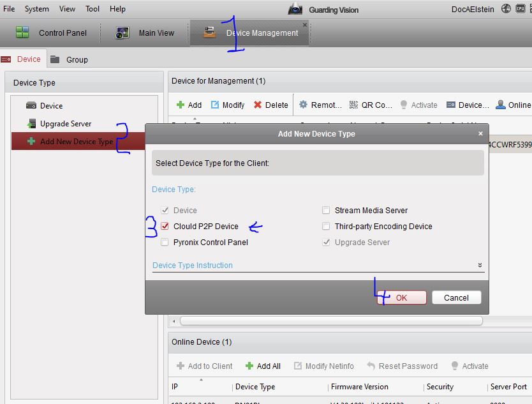Close the Device Management tab
This screenshot has width=532, height=404.
pyautogui.click(x=305, y=25)
